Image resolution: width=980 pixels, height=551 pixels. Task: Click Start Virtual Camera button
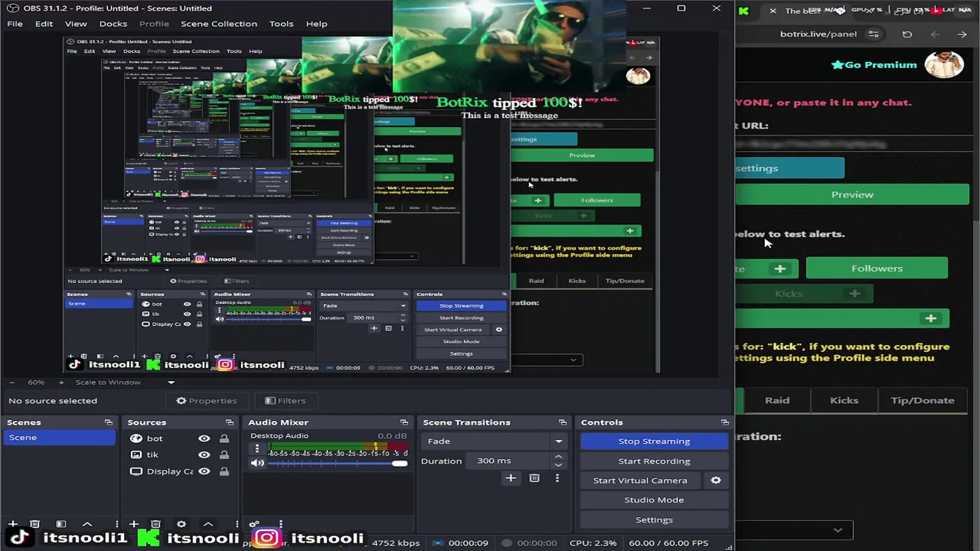coord(640,481)
